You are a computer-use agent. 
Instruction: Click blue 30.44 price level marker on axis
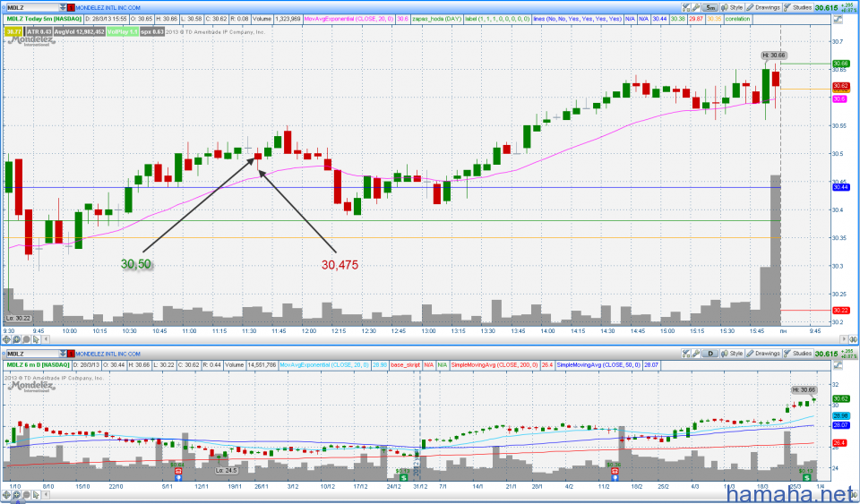tap(841, 187)
